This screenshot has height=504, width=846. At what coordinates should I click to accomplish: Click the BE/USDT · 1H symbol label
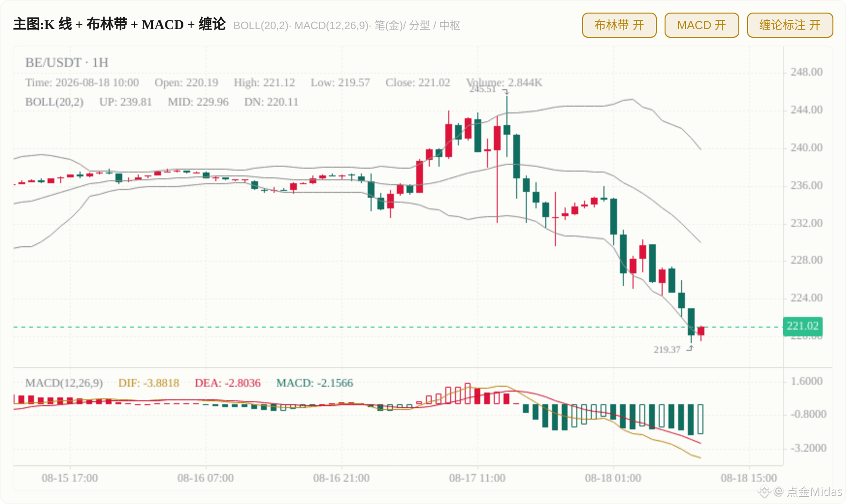point(67,63)
